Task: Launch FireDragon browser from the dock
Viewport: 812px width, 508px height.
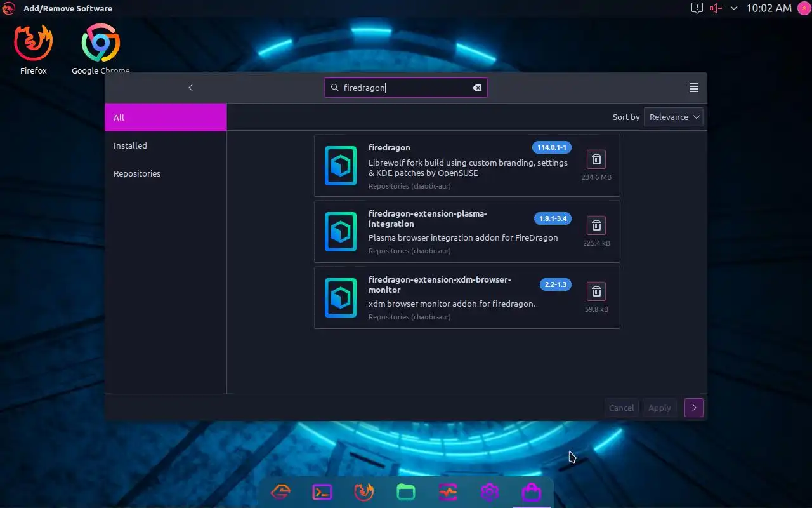Action: point(363,492)
